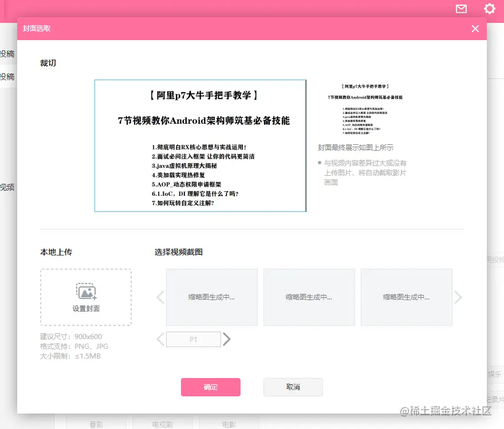
Task: Pick the last 缩略图生成中 thumbnail
Action: 407,297
